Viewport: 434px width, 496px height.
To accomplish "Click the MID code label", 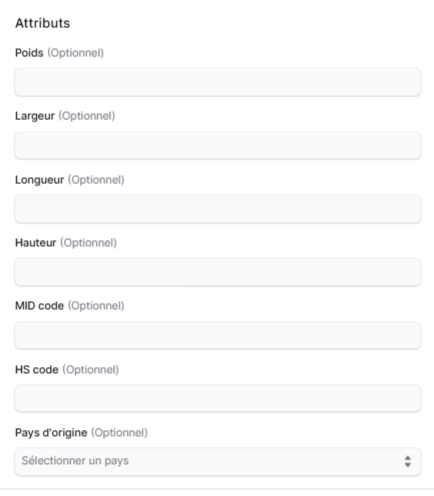I will click(40, 306).
